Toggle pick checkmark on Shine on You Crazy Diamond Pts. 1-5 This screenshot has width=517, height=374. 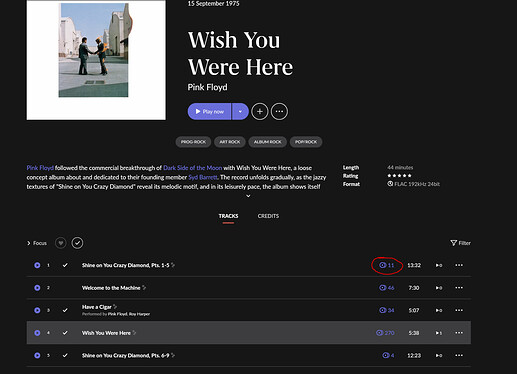(x=65, y=265)
